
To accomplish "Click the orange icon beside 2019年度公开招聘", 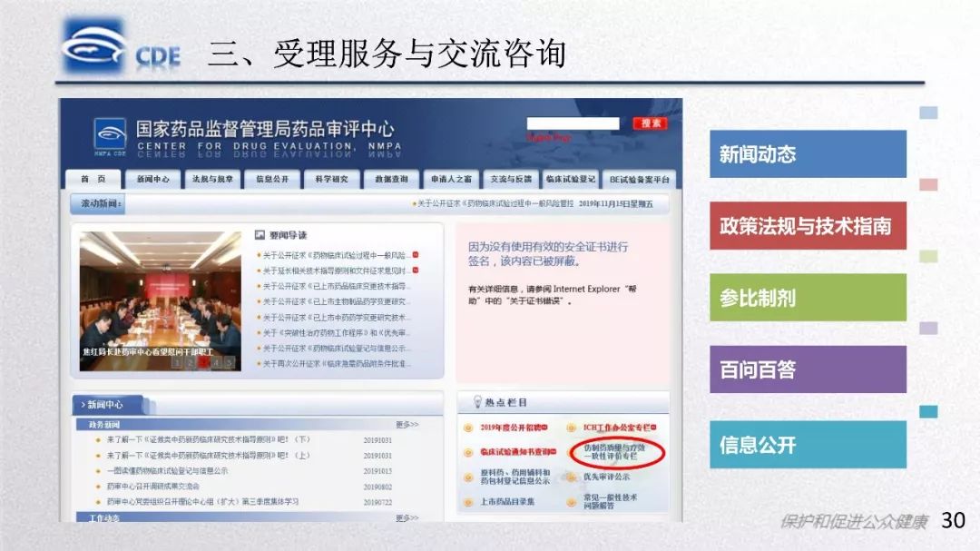I will pyautogui.click(x=468, y=428).
